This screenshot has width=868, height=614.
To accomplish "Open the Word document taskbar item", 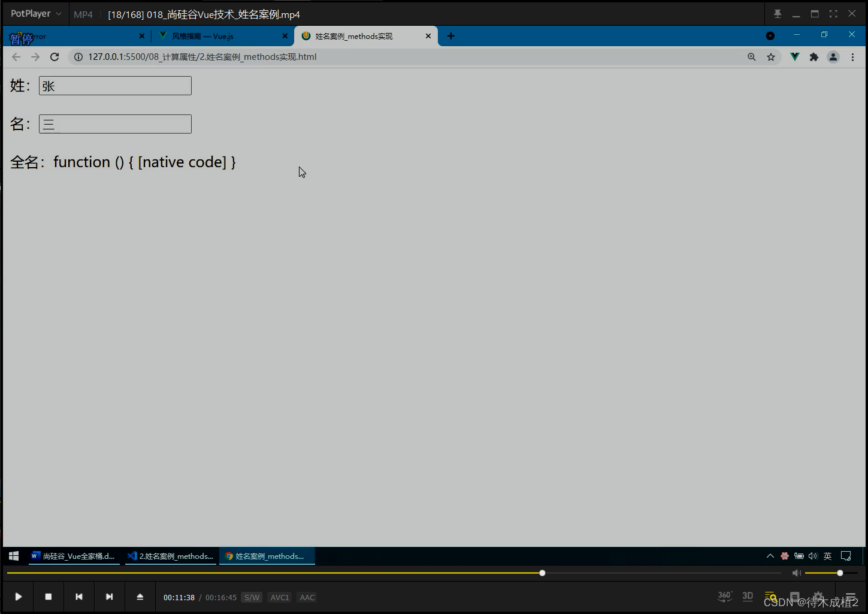I will point(73,556).
